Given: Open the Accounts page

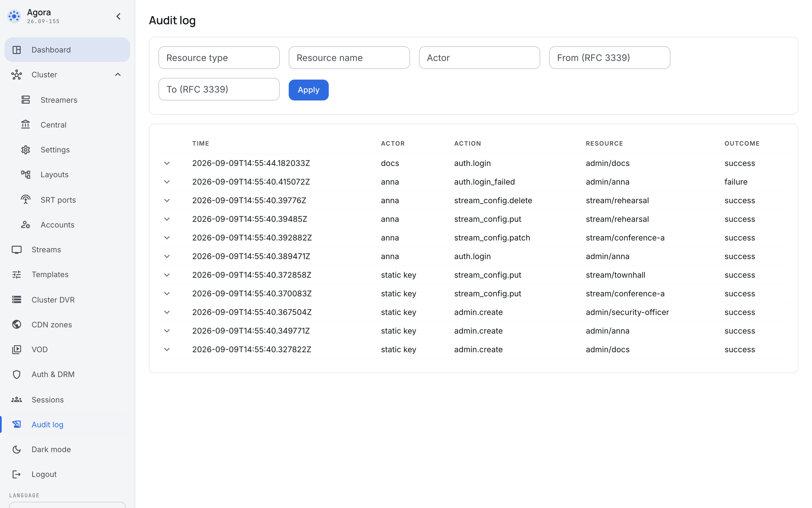Looking at the screenshot, I should click(67, 225).
